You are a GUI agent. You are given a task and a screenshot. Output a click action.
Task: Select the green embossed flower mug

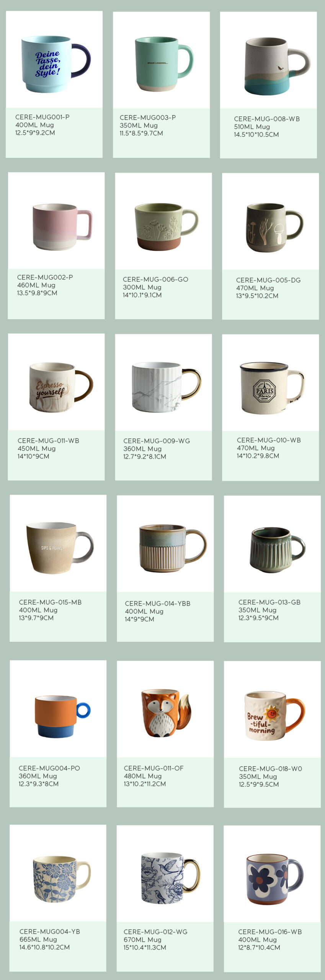(167, 227)
